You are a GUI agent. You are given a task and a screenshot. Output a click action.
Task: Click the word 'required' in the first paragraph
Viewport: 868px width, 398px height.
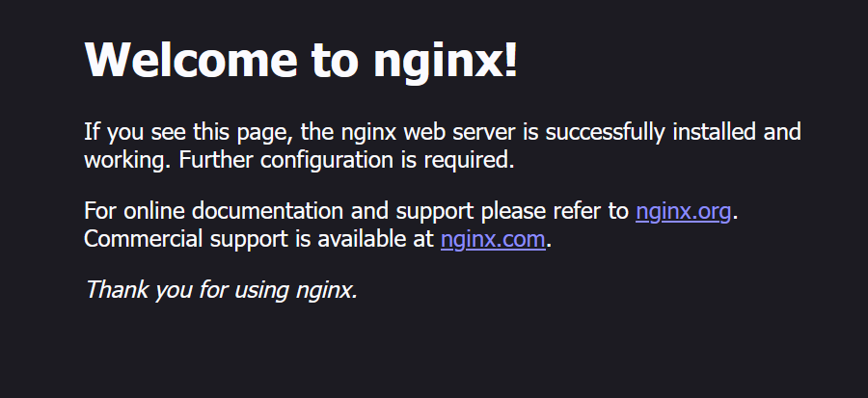[x=469, y=161]
